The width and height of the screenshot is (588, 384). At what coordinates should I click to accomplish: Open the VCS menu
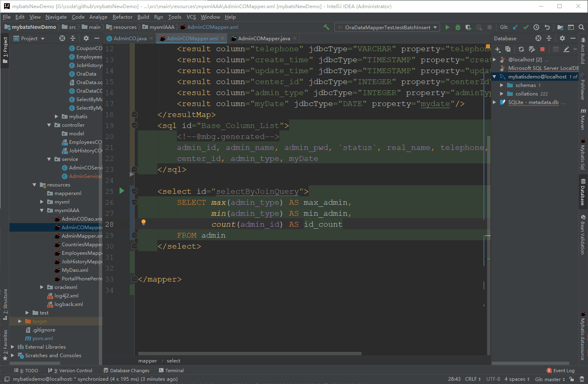pyautogui.click(x=191, y=17)
